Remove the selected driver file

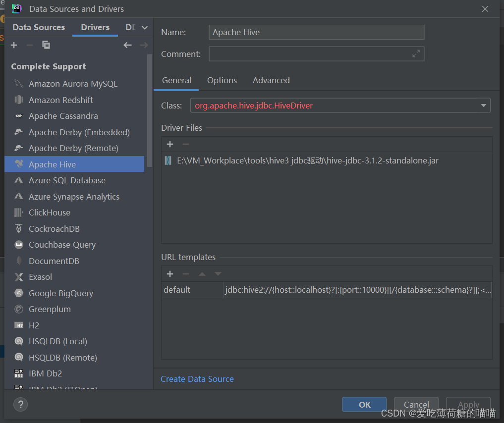click(x=186, y=144)
